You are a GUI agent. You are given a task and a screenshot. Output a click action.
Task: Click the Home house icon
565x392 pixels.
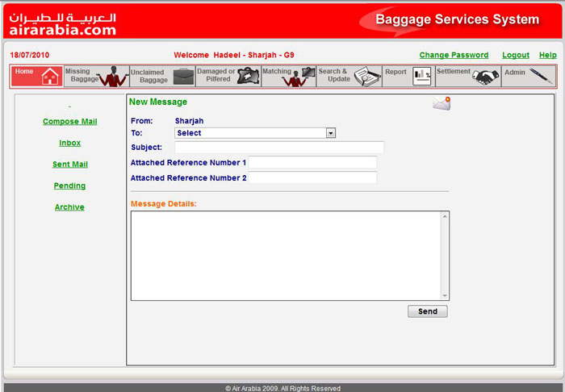(x=50, y=77)
